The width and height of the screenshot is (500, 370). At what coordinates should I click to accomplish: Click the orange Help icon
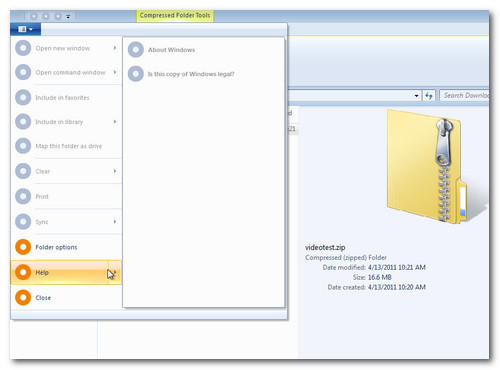[x=23, y=272]
